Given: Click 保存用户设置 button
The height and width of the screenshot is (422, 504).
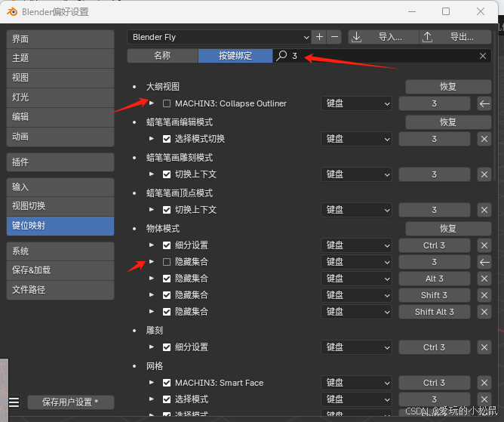Looking at the screenshot, I should pos(71,402).
